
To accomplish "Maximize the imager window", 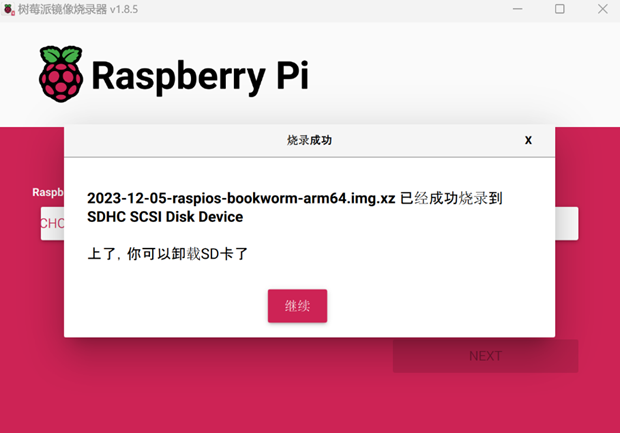I will click(x=559, y=9).
